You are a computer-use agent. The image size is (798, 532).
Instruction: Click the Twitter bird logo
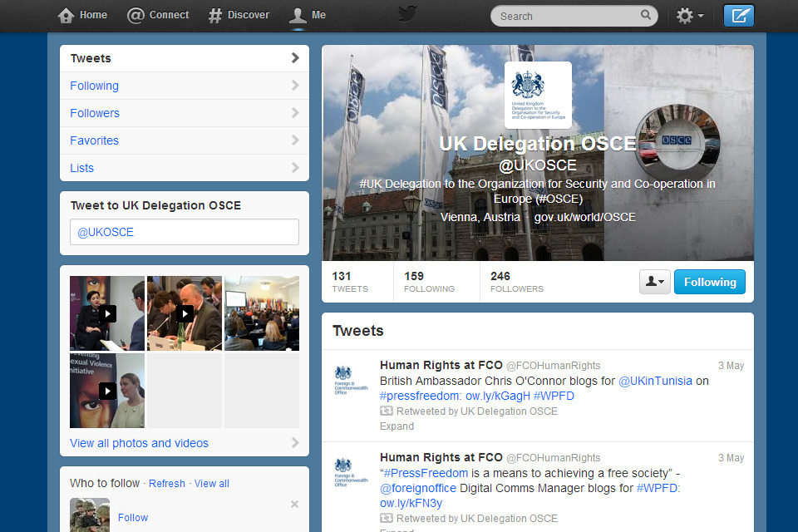[x=407, y=14]
